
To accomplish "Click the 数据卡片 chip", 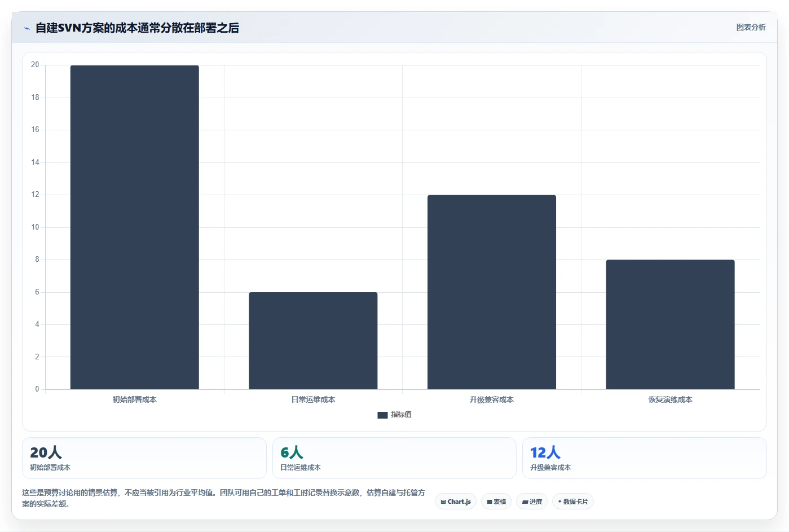I will tap(572, 502).
